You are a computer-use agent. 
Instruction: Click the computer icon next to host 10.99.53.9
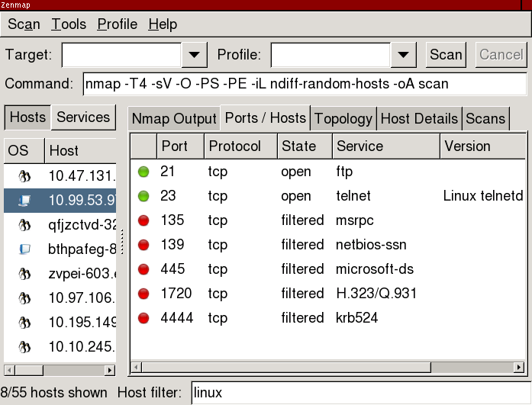click(24, 201)
